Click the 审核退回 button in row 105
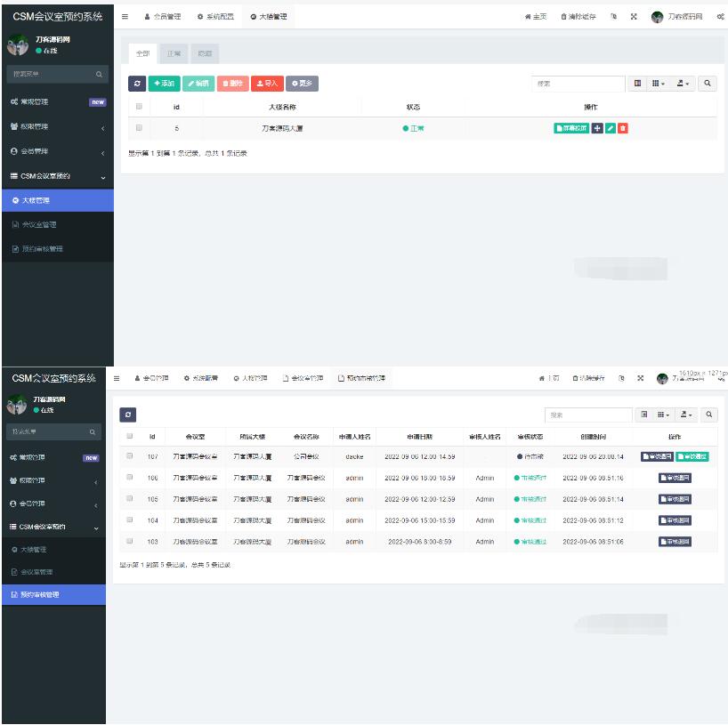The height and width of the screenshot is (725, 728). pyautogui.click(x=675, y=499)
